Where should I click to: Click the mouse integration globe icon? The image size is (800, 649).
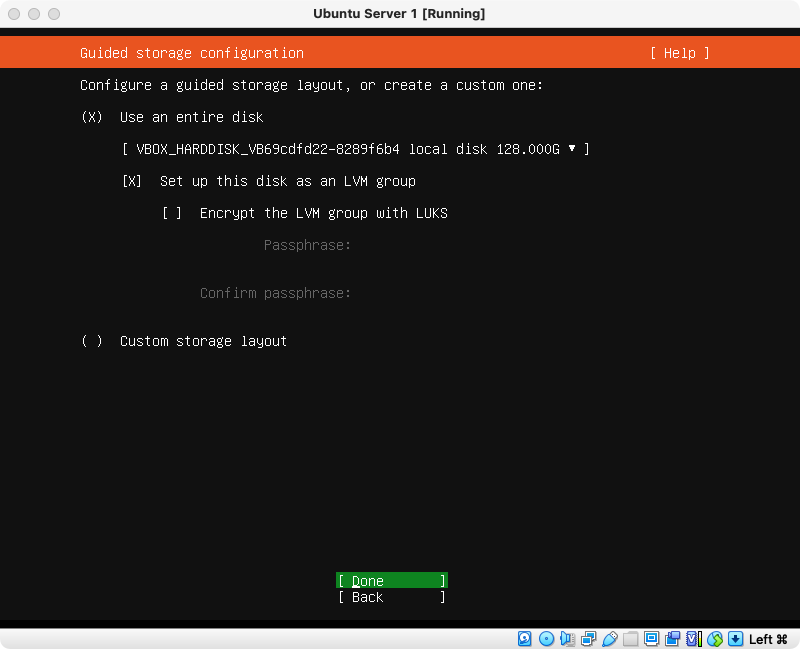[714, 639]
